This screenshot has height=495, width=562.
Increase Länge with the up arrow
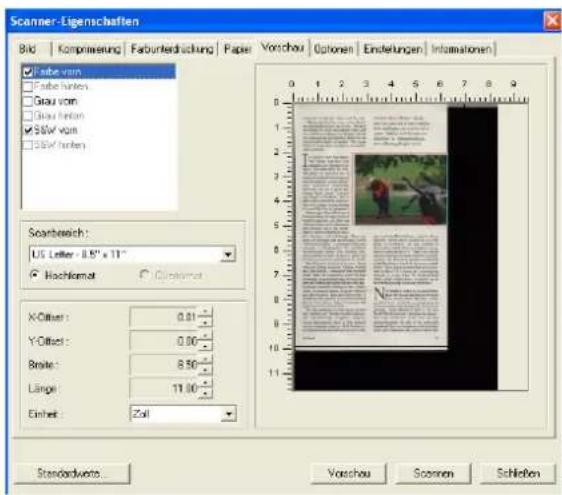(205, 384)
